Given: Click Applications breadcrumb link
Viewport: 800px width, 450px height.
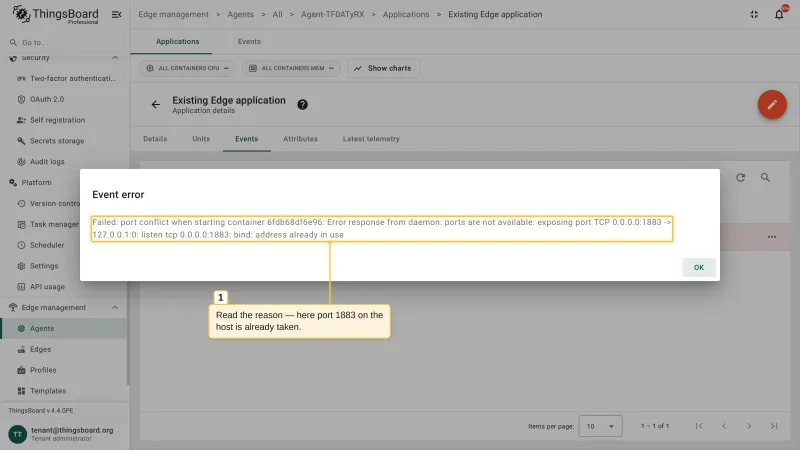Looking at the screenshot, I should [x=406, y=14].
